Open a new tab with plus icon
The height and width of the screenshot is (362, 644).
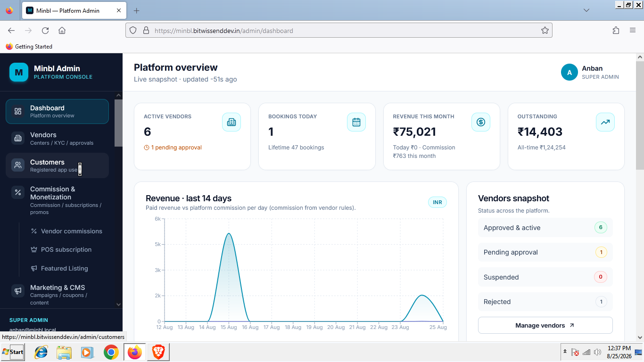136,10
